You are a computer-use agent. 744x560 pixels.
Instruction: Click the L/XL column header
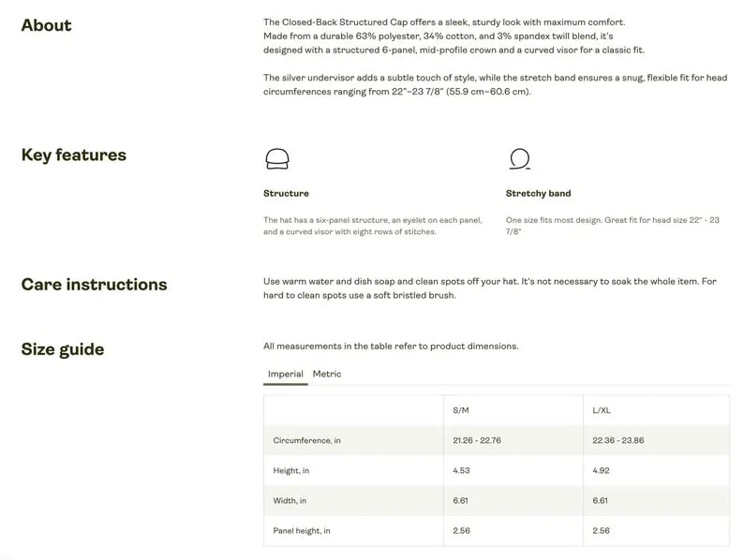click(x=602, y=410)
